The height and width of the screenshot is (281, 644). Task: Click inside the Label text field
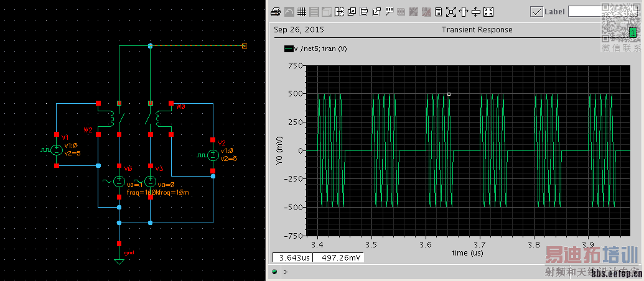584,12
